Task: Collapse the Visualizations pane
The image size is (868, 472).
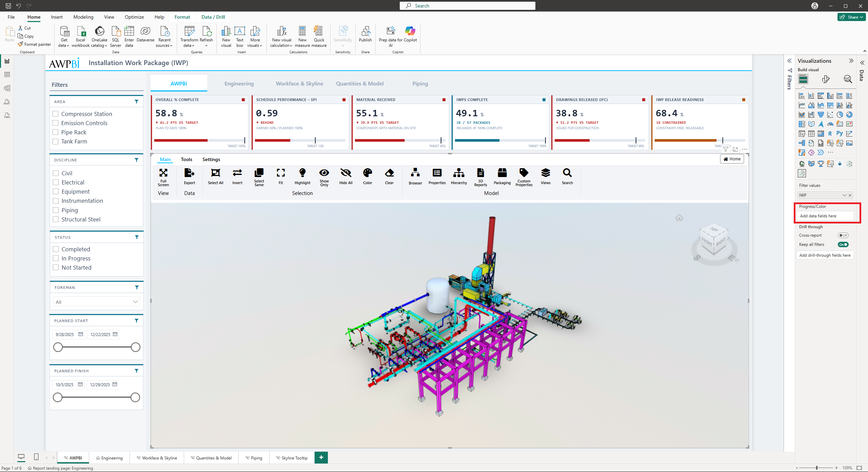Action: 851,61
